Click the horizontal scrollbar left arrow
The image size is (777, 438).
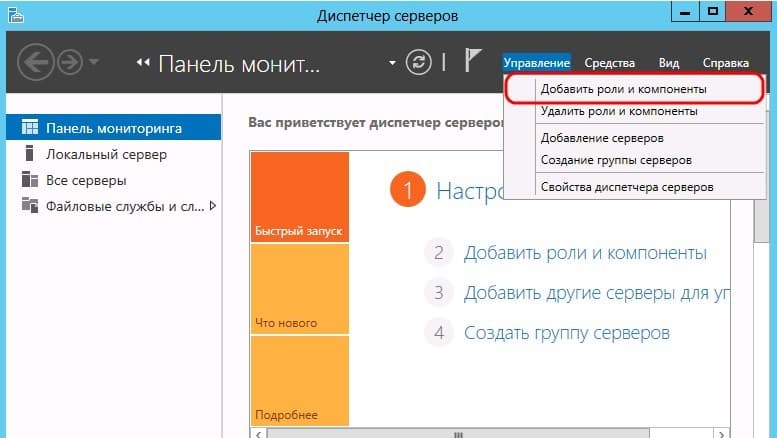pos(258,434)
